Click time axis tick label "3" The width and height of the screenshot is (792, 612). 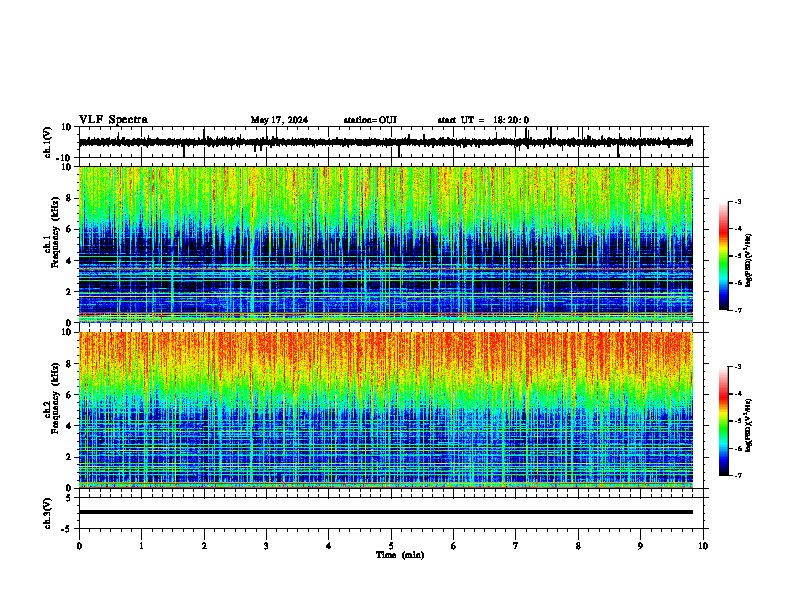point(266,546)
